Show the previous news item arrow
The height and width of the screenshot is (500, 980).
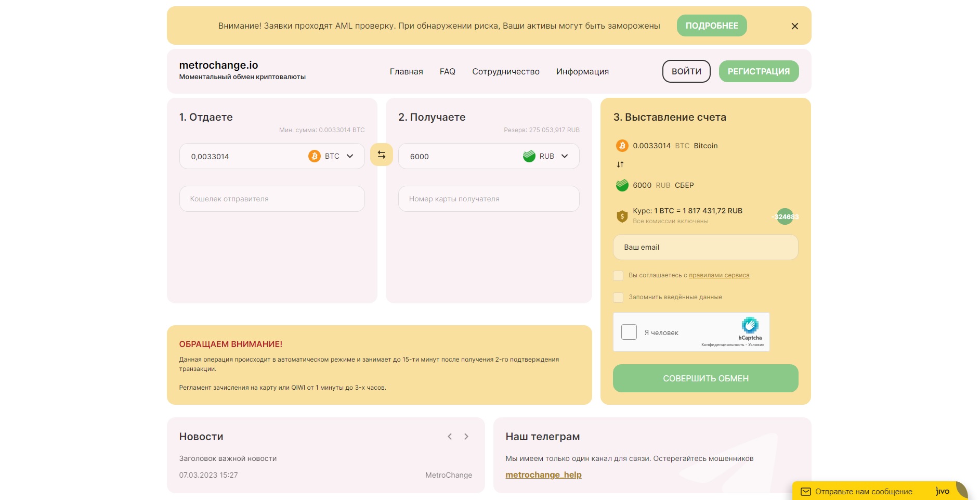point(450,437)
